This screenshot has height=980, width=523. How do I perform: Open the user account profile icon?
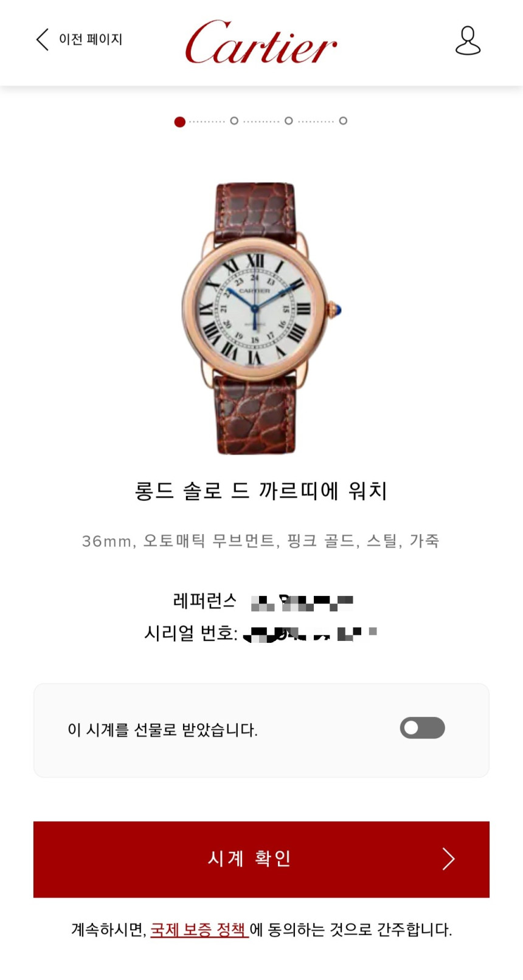pyautogui.click(x=468, y=41)
